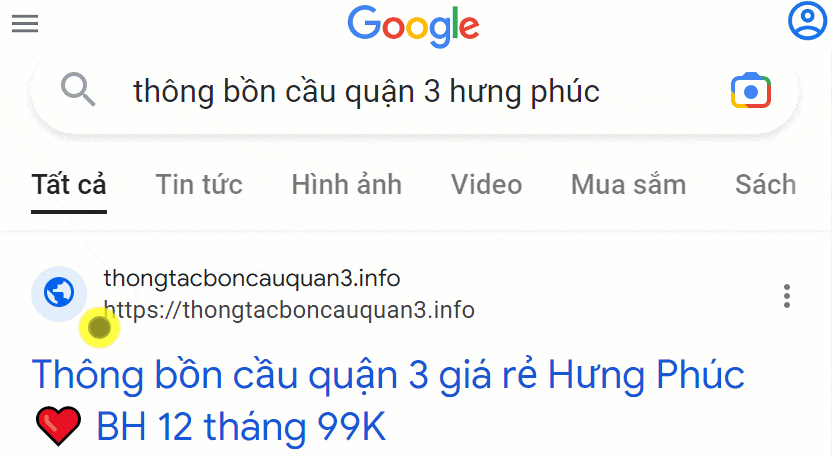Open the three-dot result options menu
This screenshot has height=456, width=832.
[787, 296]
